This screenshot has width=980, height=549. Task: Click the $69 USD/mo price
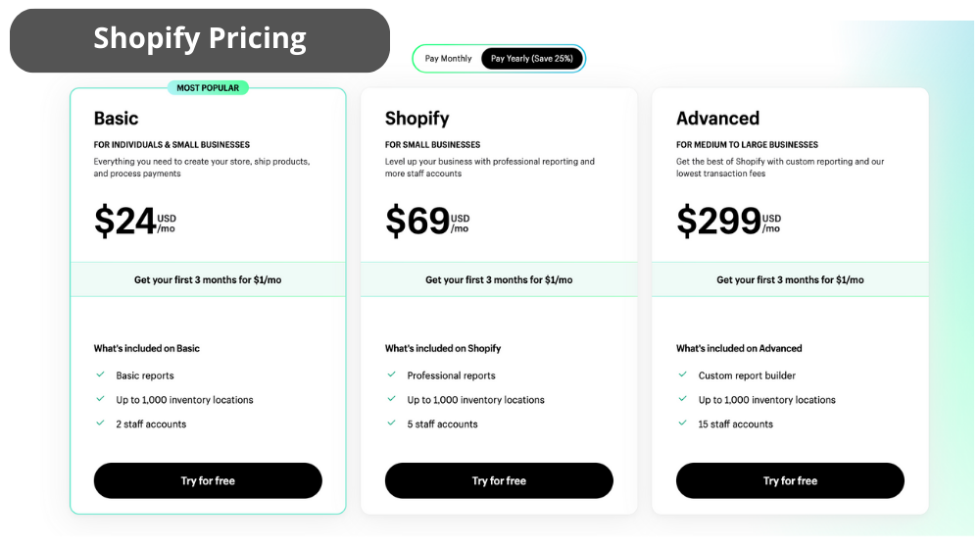tap(427, 222)
